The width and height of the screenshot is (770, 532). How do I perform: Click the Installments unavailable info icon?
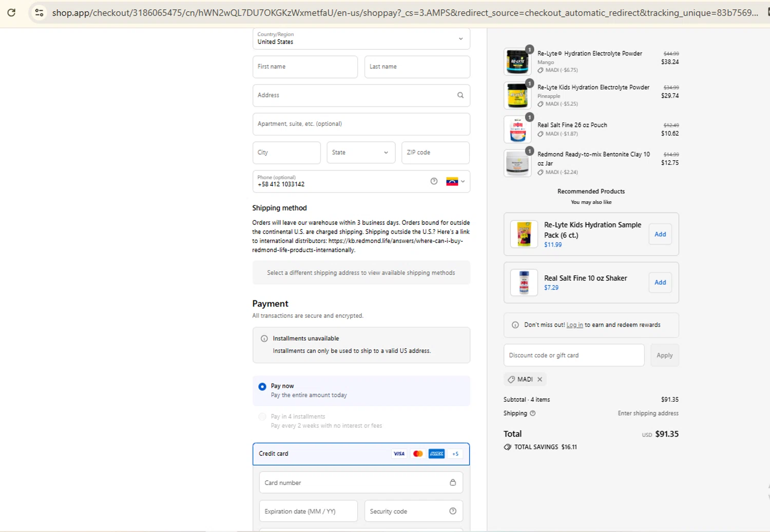tap(264, 338)
